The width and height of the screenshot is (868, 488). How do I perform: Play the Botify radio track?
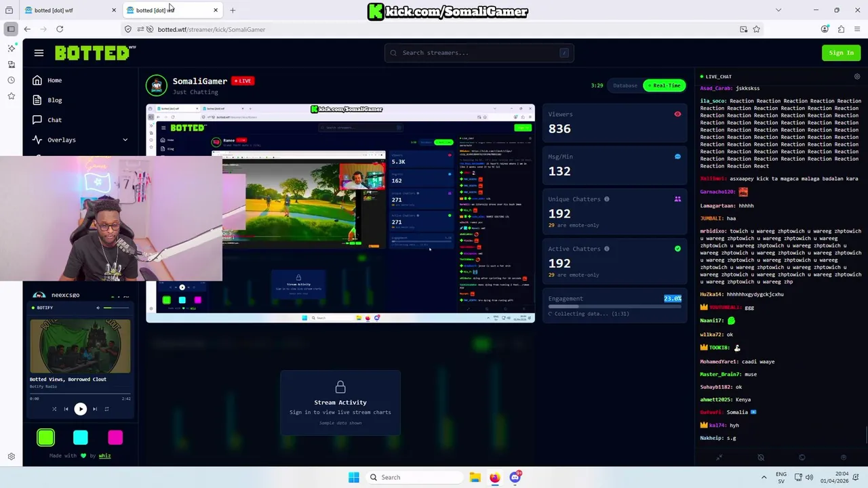pyautogui.click(x=80, y=409)
